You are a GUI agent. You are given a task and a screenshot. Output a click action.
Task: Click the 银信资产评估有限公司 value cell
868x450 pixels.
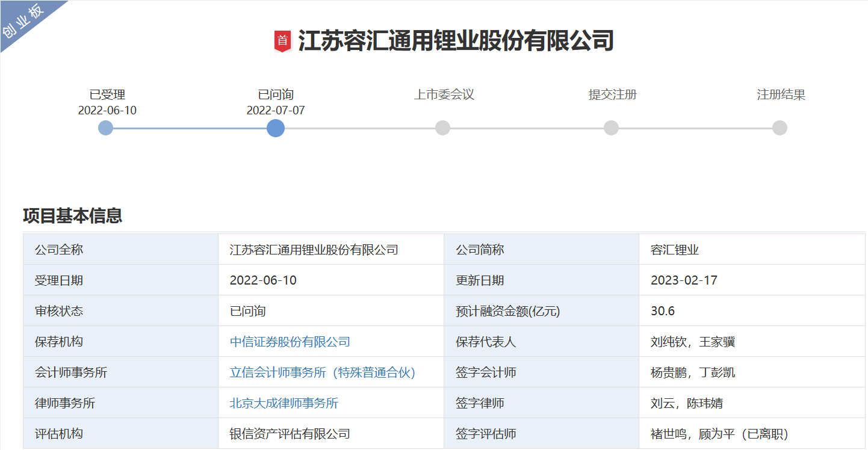(330, 434)
